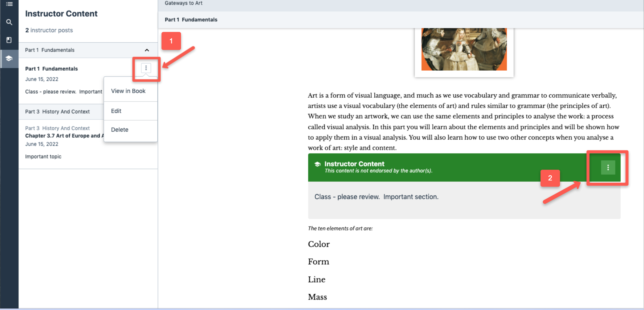644x310 pixels.
Task: Collapse the Part 1 Fundamentals section chevron
Action: [x=147, y=50]
